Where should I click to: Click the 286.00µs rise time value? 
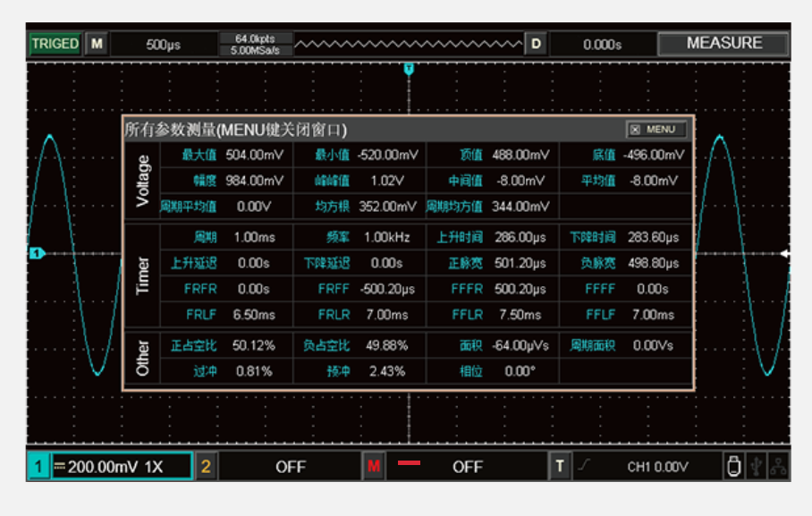(520, 237)
